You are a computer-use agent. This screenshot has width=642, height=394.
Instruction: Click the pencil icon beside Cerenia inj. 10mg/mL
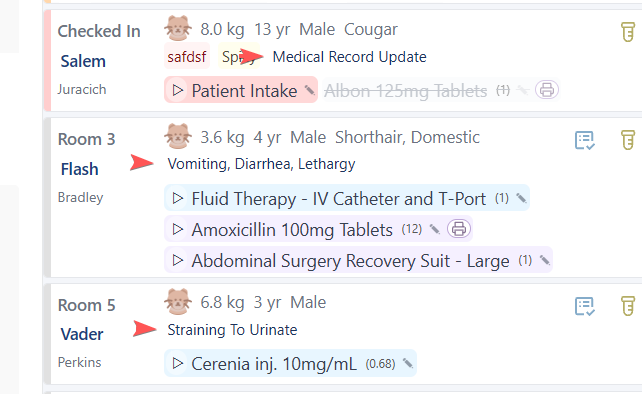click(407, 363)
